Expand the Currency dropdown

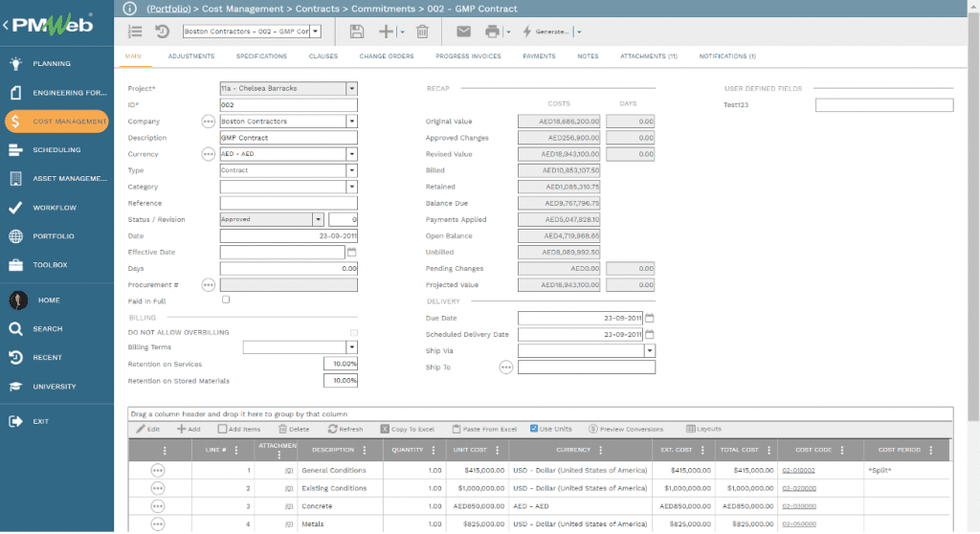(x=351, y=154)
